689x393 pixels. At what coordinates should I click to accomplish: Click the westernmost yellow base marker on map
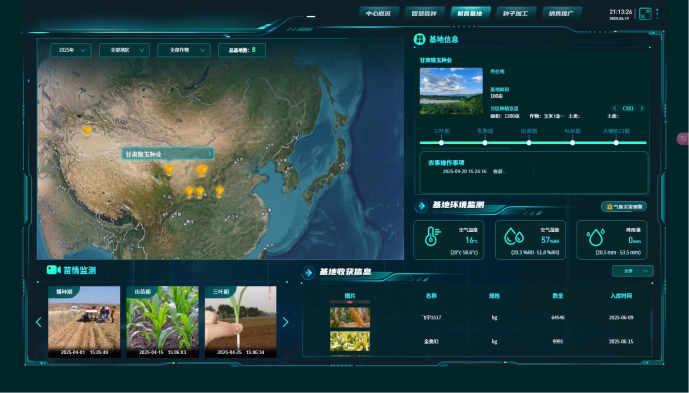[87, 130]
